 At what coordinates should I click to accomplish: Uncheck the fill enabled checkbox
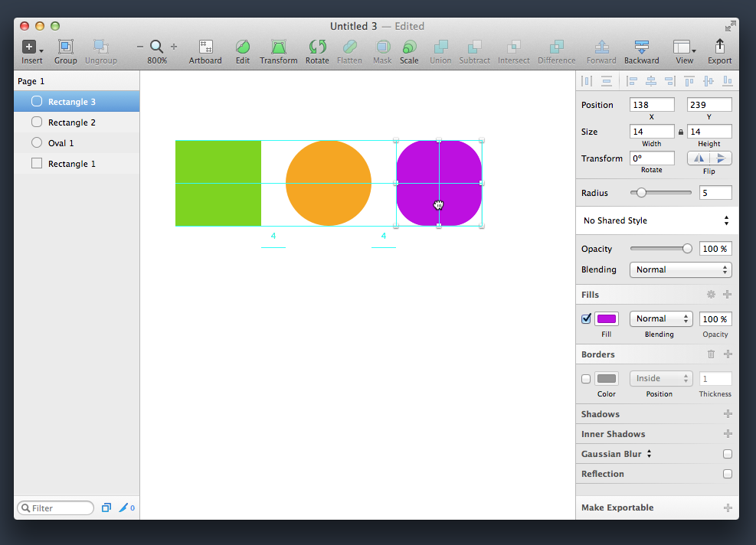click(586, 318)
